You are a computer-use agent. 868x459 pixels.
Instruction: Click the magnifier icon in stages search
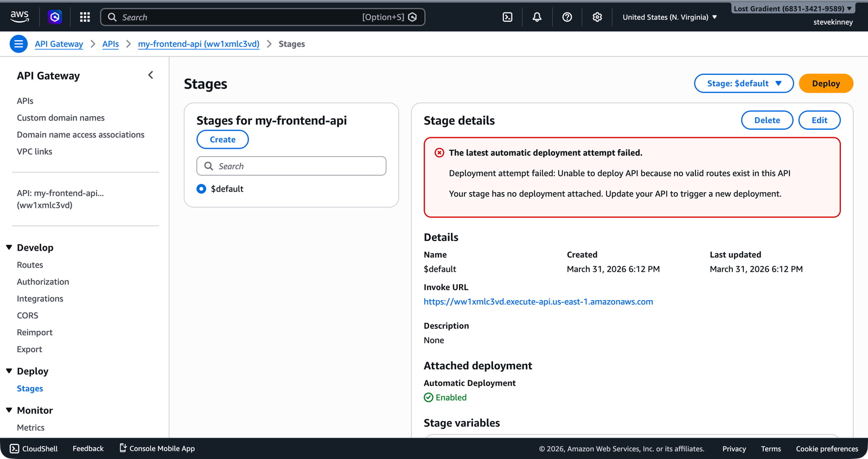208,166
